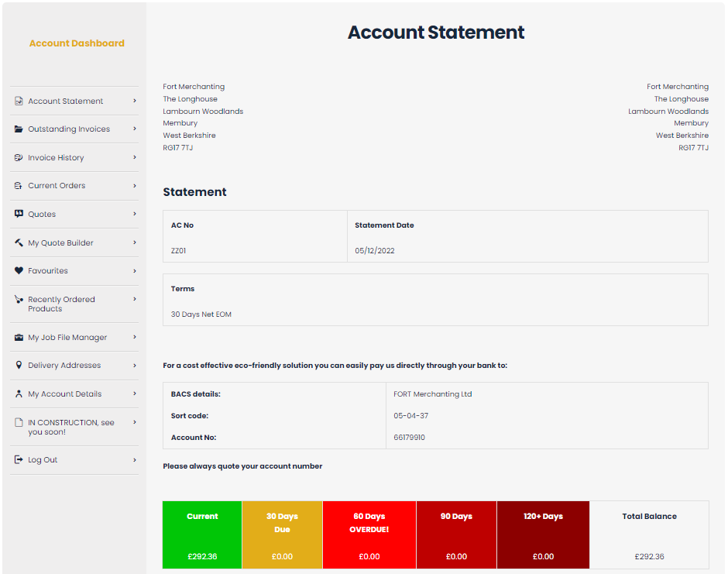Go to the Account Dashboard link
Screen dimensions: 728x574
tap(77, 43)
